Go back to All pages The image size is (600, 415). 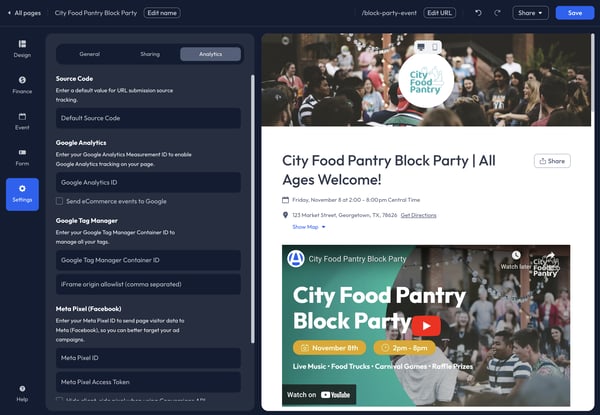pyautogui.click(x=24, y=13)
